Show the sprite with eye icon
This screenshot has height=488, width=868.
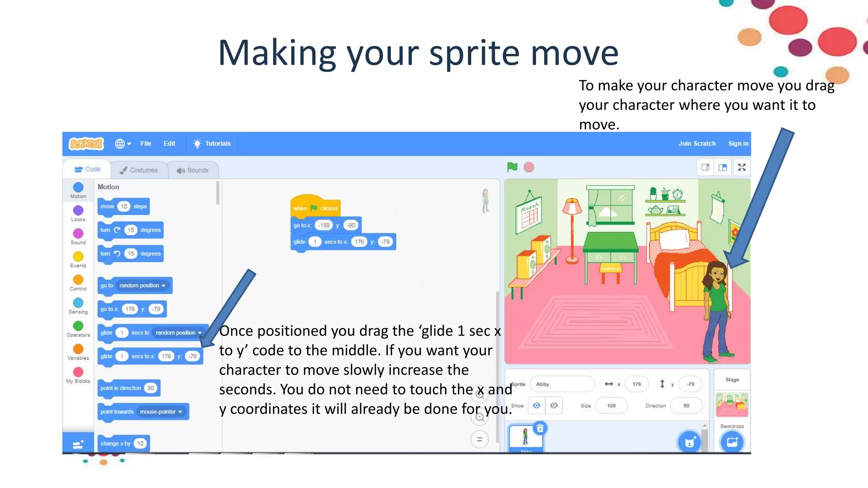pos(537,405)
